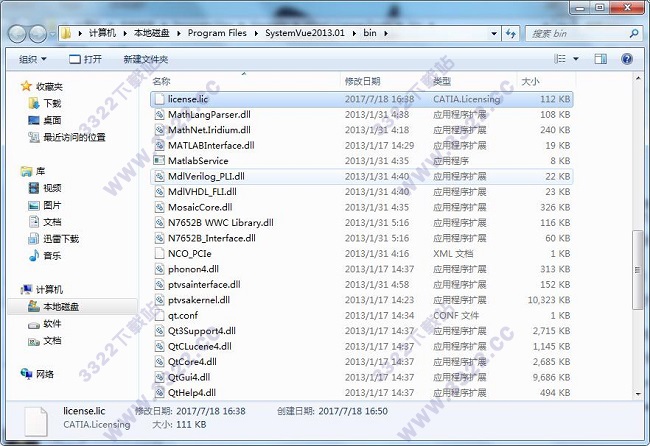Select N7652B_Interface.dll file name
This screenshot has height=446, width=650.
(x=211, y=238)
